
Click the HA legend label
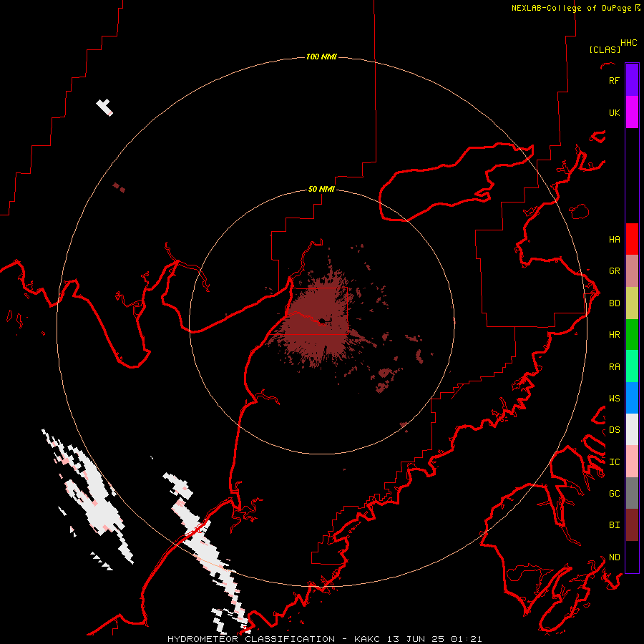(x=614, y=240)
